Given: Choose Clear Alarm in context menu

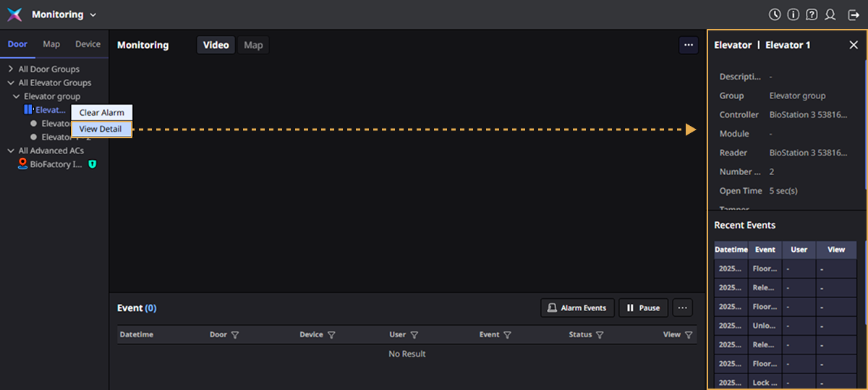Looking at the screenshot, I should (x=101, y=113).
